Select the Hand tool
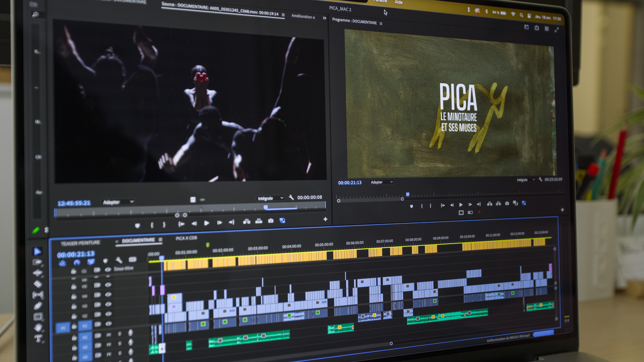 tap(38, 328)
